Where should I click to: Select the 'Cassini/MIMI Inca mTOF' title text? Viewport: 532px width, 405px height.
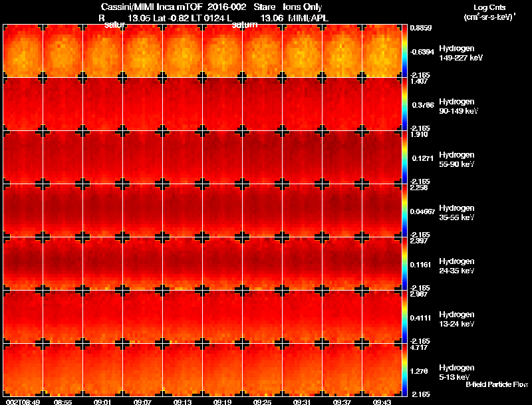click(x=152, y=7)
